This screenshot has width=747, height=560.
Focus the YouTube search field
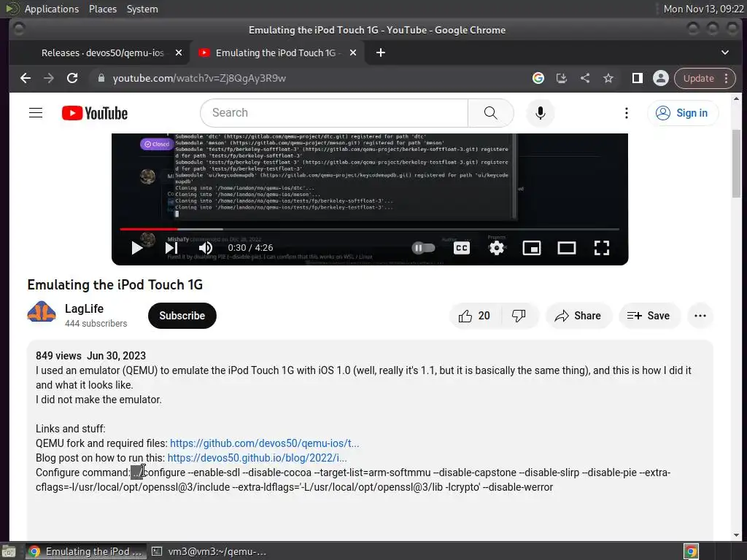pos(334,113)
